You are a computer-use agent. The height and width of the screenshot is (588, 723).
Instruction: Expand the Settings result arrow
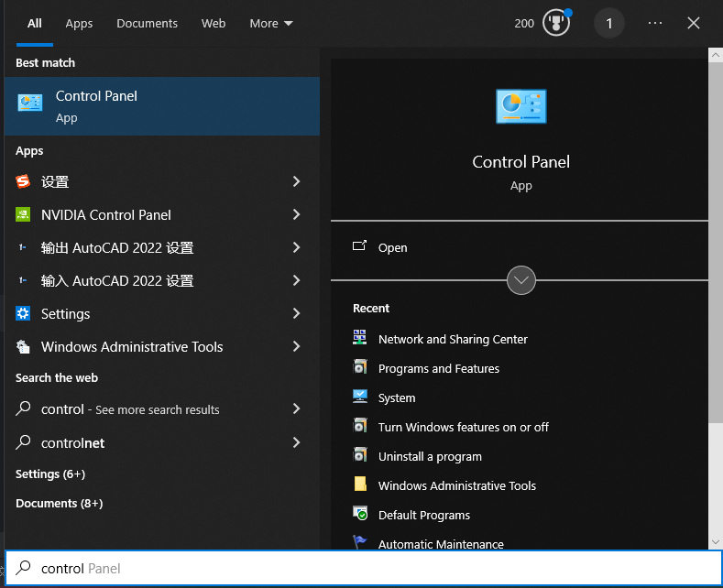297,313
